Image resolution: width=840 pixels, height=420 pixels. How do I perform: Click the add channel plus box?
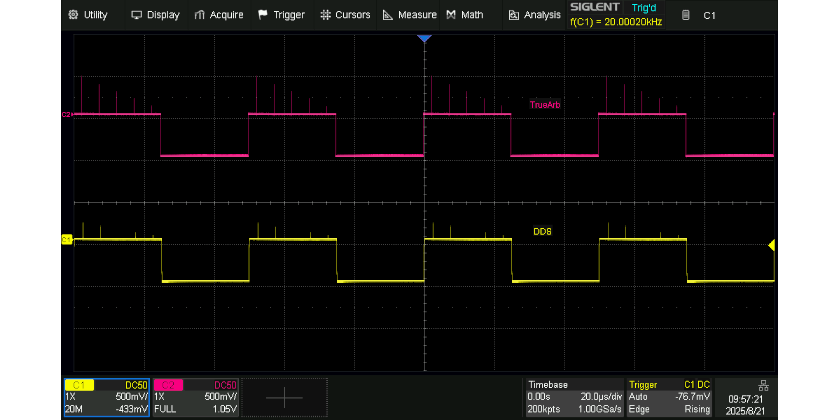[x=284, y=397]
